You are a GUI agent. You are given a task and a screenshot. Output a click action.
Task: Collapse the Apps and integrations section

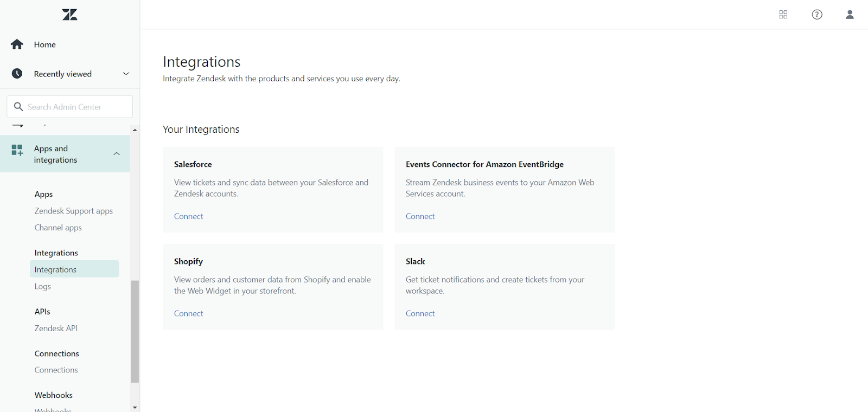pos(117,154)
